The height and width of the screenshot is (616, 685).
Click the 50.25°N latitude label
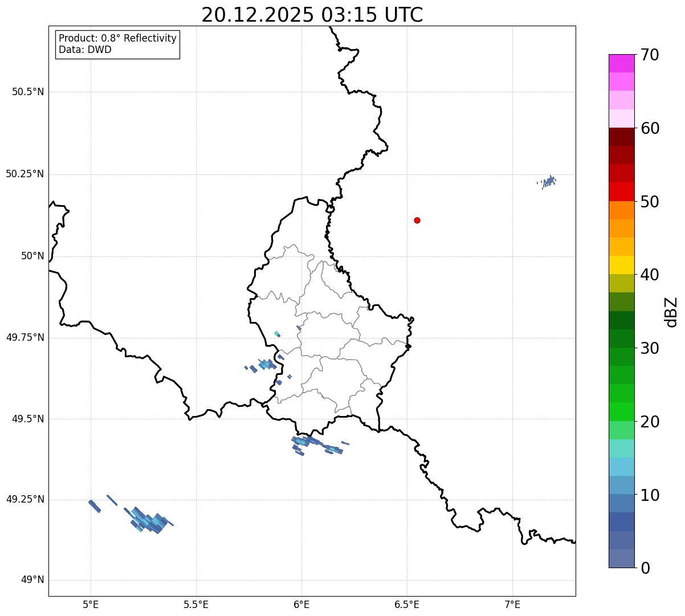coord(25,174)
